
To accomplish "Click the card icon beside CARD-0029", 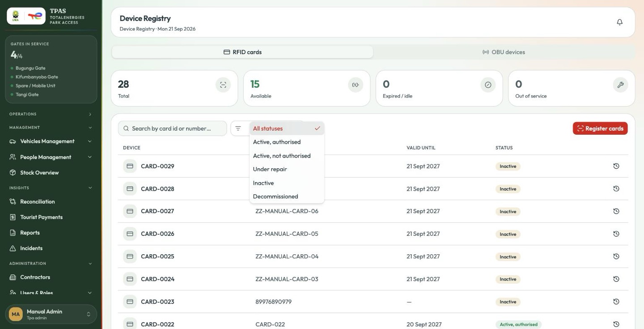I will 130,166.
